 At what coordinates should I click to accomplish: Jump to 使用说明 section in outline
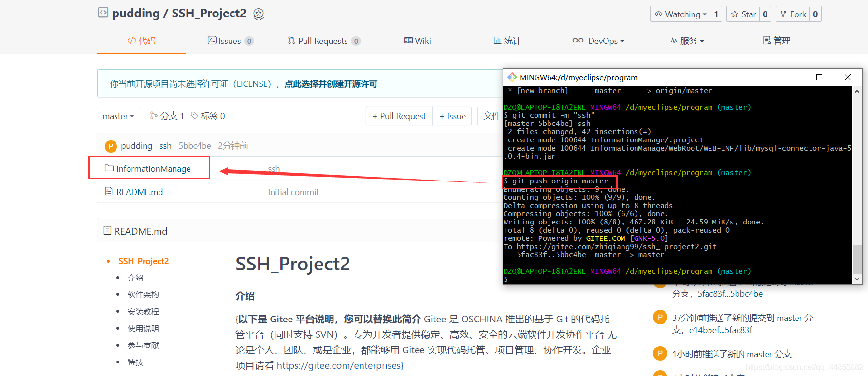(143, 328)
